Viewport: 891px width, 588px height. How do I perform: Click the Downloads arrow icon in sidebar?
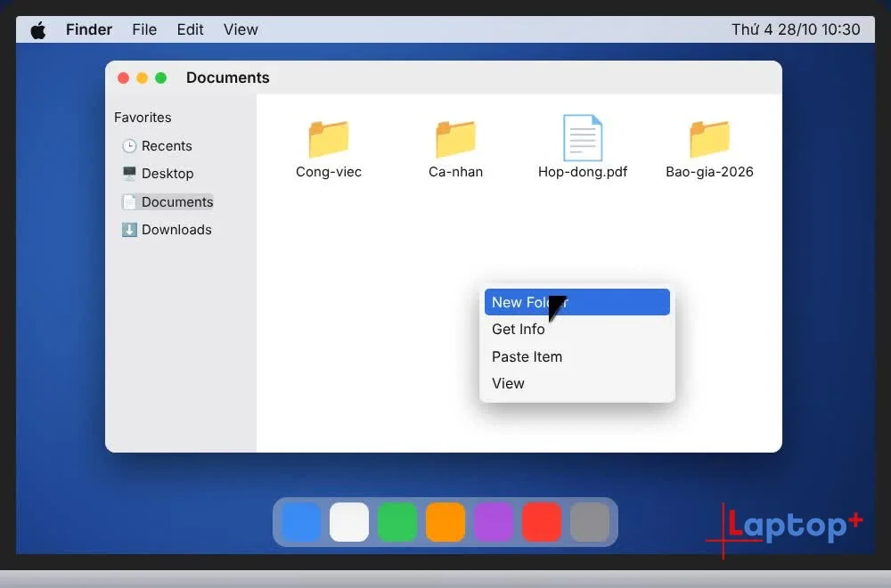click(x=129, y=230)
